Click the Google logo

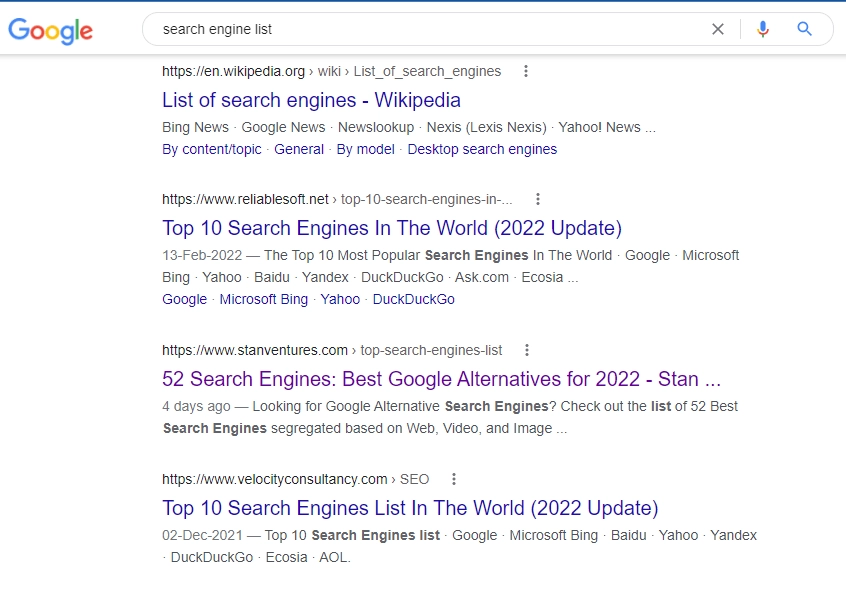(50, 30)
